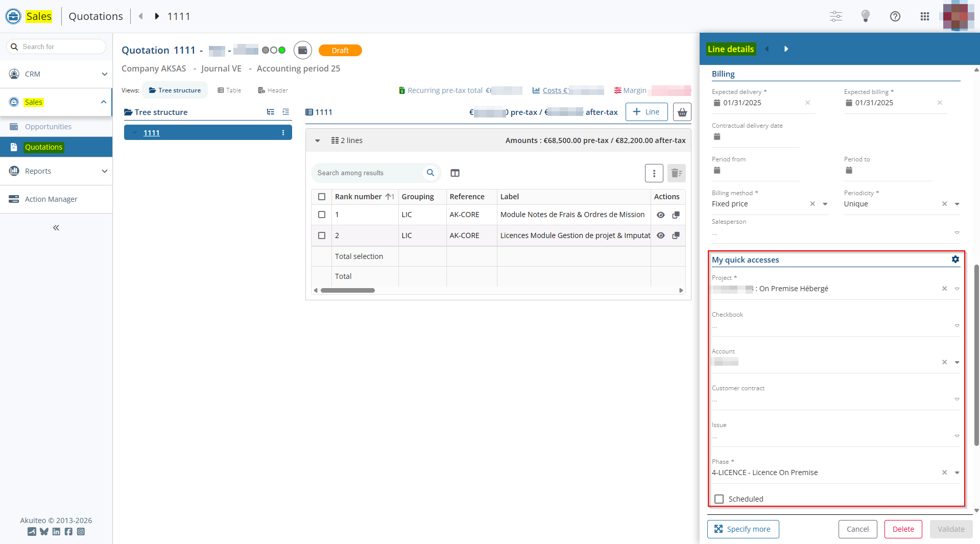This screenshot has width=980, height=544.
Task: Open the apps grid menu
Action: (x=924, y=16)
